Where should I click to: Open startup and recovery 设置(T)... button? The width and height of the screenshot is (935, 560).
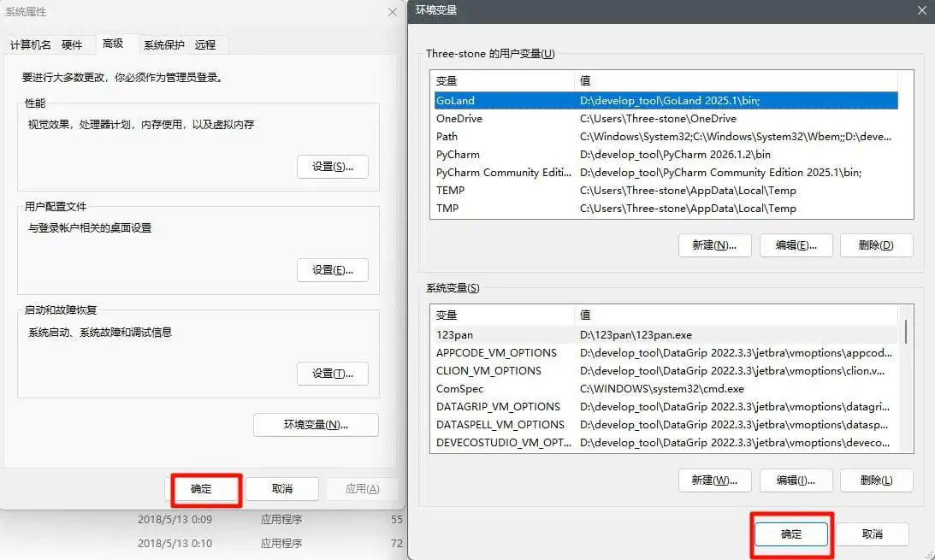(333, 374)
